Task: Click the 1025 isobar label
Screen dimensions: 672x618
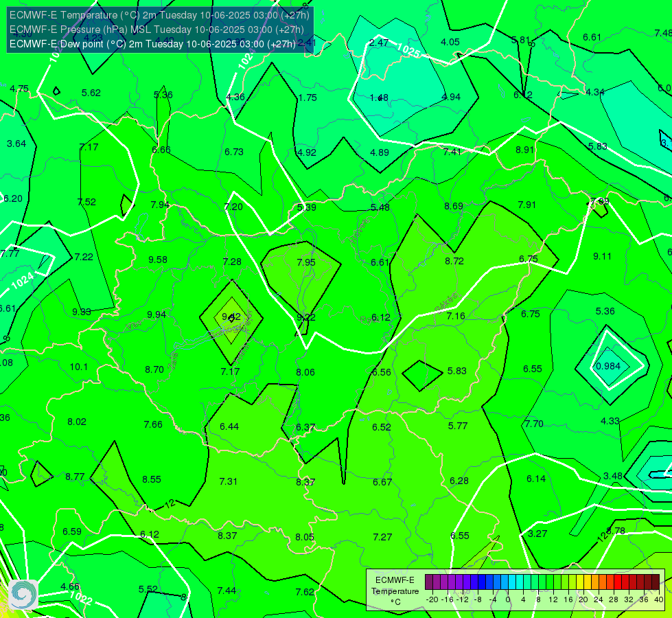Action: point(408,50)
